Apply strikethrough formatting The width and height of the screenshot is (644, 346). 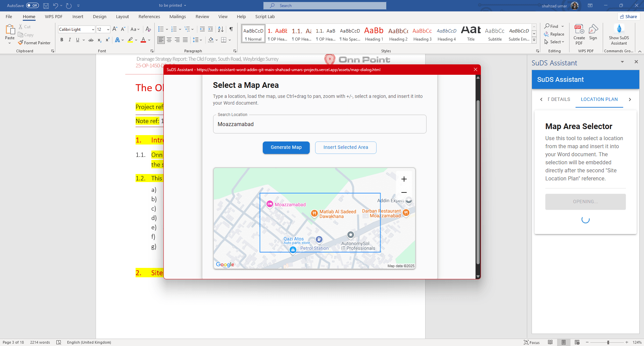pyautogui.click(x=91, y=40)
